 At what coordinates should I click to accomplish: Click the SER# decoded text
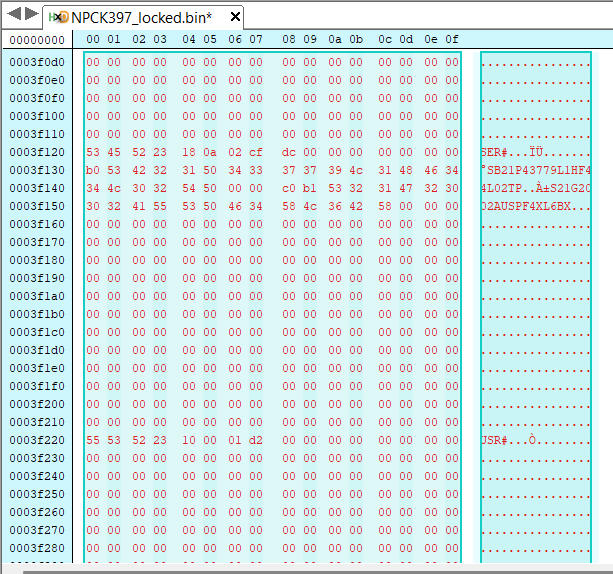(495, 152)
